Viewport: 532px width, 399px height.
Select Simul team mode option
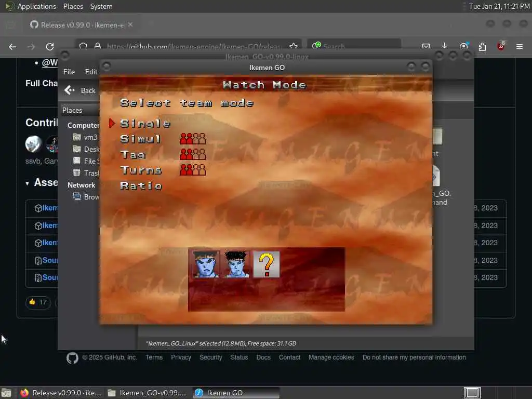(140, 139)
